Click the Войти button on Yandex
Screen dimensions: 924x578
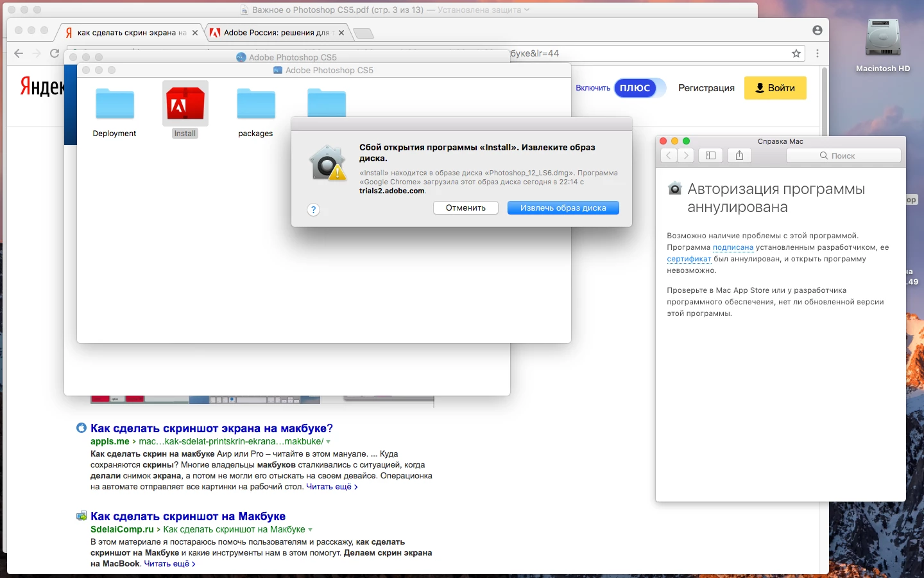775,88
